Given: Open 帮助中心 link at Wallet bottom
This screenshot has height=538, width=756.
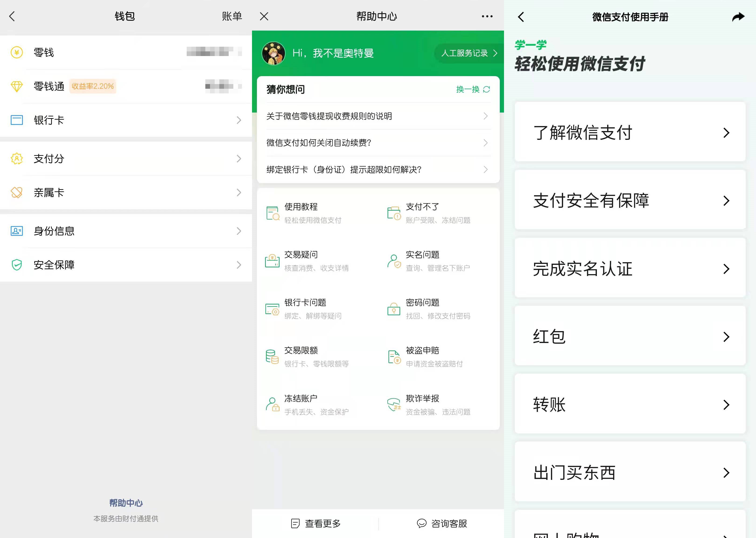Looking at the screenshot, I should point(126,503).
